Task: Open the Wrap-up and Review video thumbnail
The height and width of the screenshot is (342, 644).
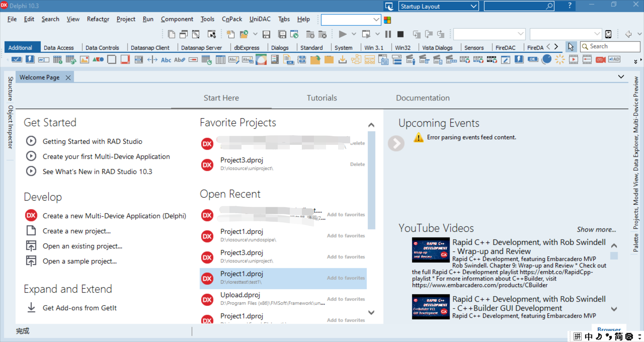Action: 431,250
